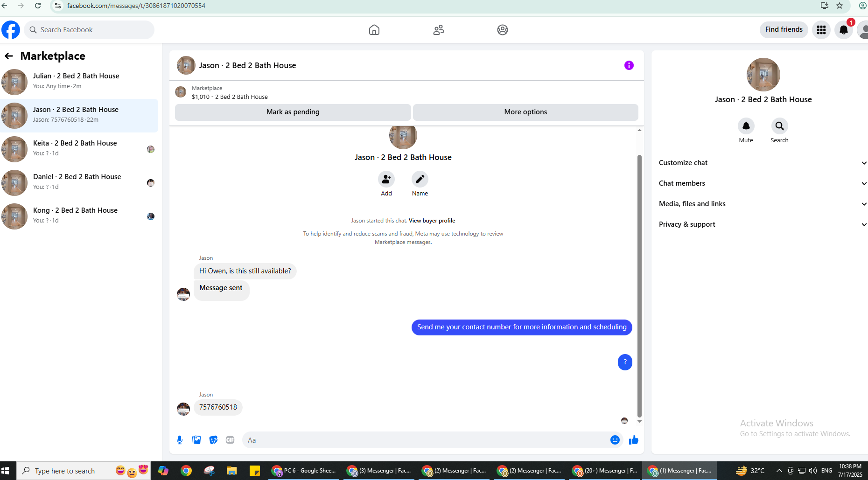
Task: Record a voice clip with the microphone
Action: pos(180,440)
